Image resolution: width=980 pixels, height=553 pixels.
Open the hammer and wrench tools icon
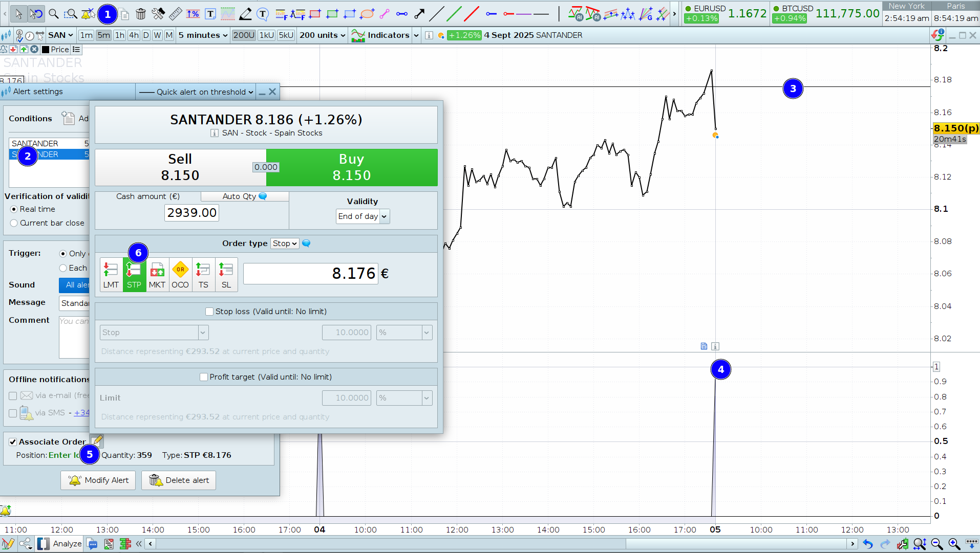(x=158, y=14)
